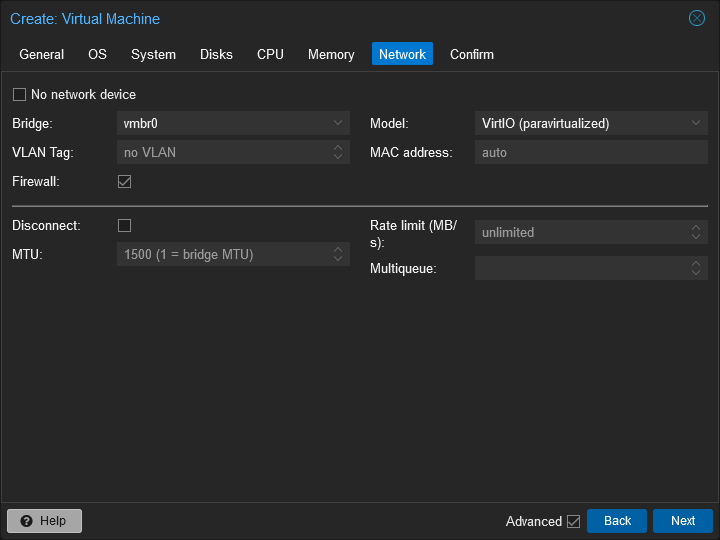Switch to the General tab
This screenshot has height=540, width=720.
[x=42, y=54]
